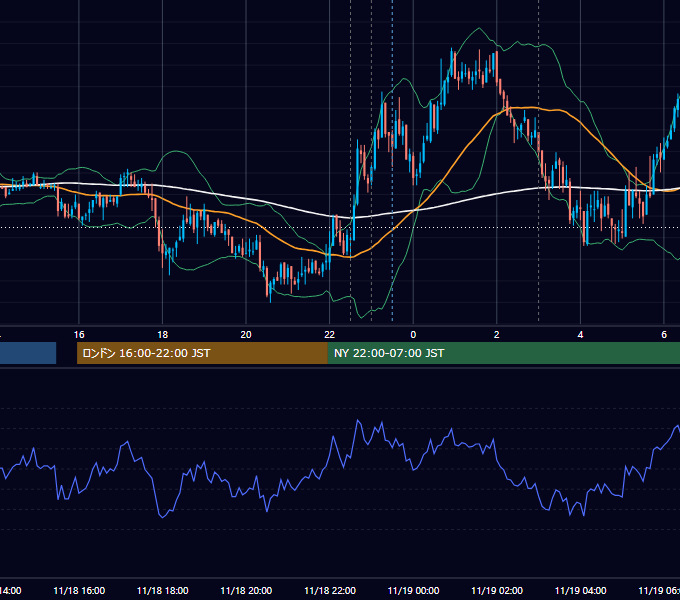
Task: Click the 16 hour label on upper axis
Action: tap(79, 335)
